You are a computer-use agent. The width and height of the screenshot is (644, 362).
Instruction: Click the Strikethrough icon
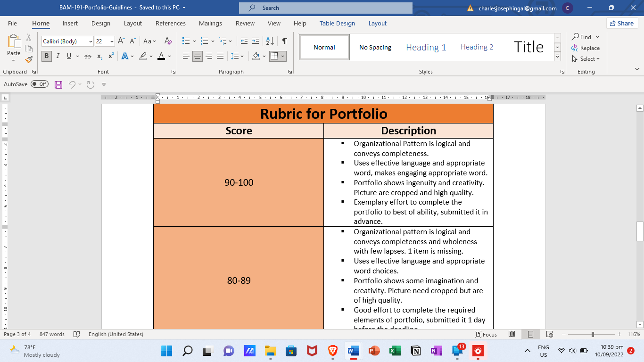coord(87,56)
